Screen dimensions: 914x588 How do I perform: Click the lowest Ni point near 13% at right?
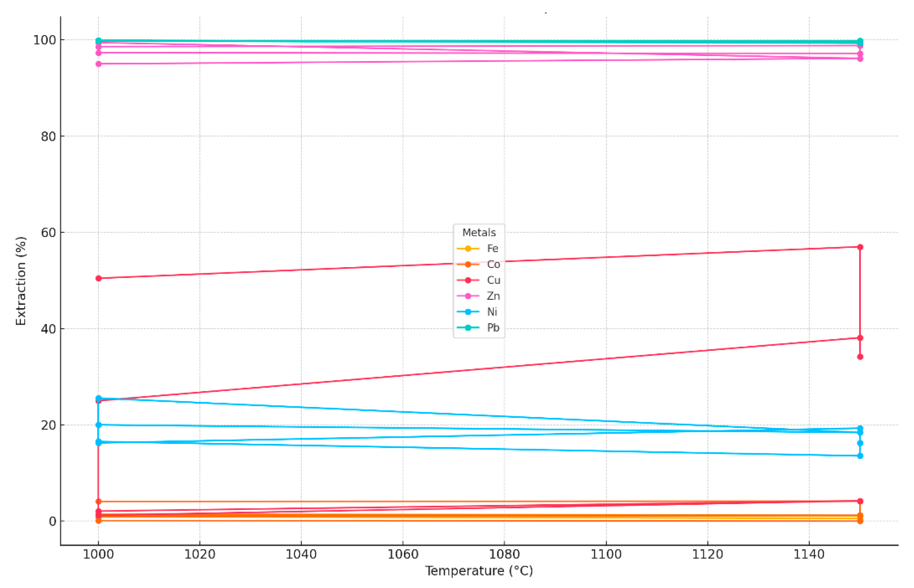[x=860, y=456]
